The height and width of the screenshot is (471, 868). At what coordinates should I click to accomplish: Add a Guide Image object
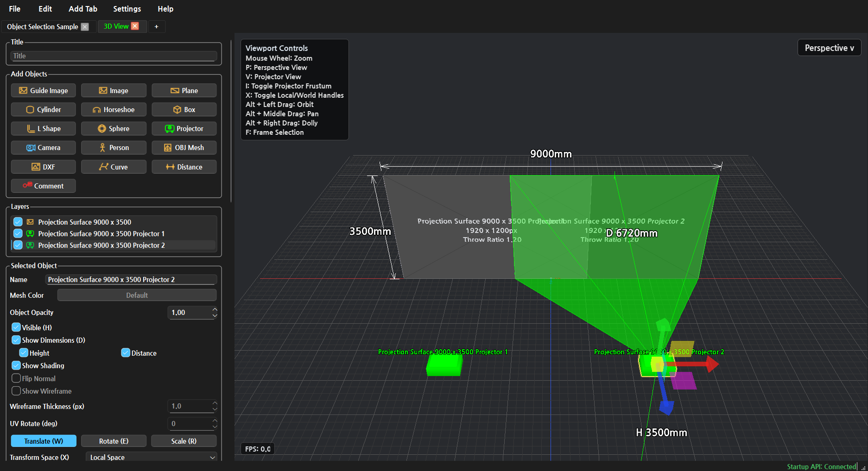point(43,90)
